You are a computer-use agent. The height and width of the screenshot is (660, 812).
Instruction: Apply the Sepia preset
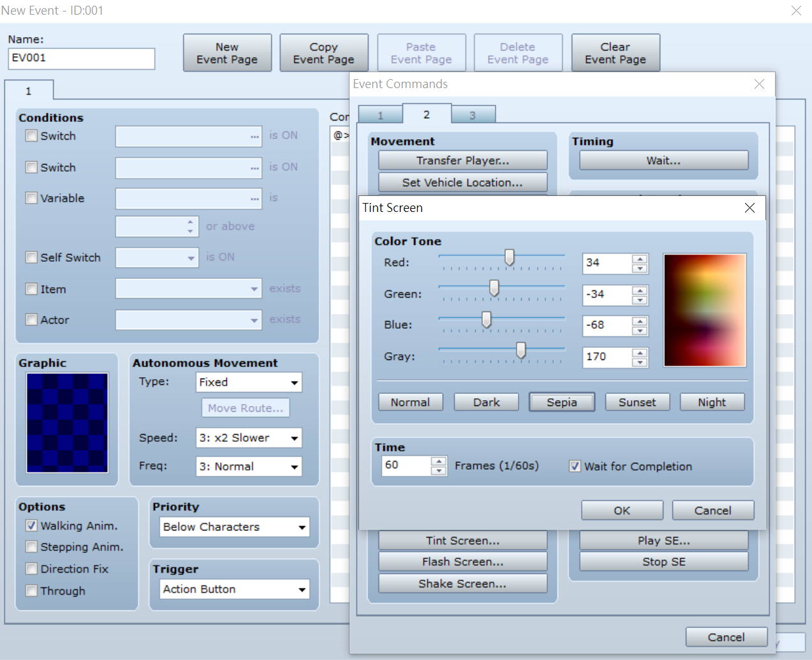point(562,402)
